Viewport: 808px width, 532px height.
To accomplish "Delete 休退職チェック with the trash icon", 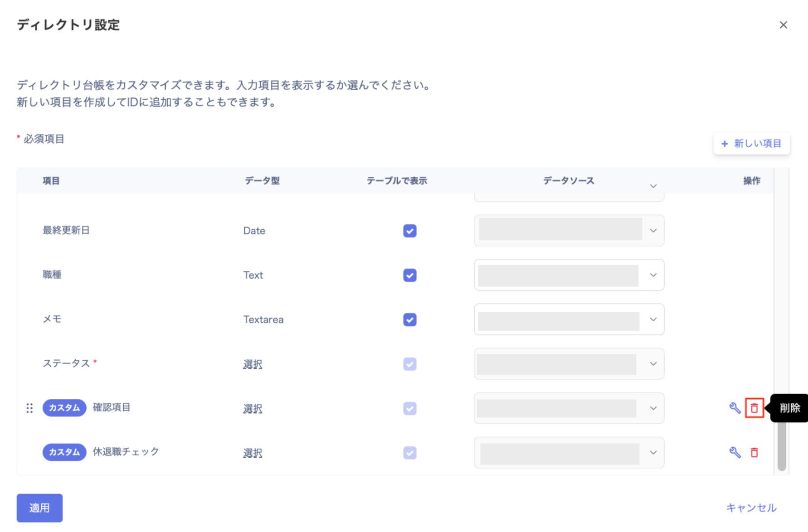I will [x=754, y=453].
